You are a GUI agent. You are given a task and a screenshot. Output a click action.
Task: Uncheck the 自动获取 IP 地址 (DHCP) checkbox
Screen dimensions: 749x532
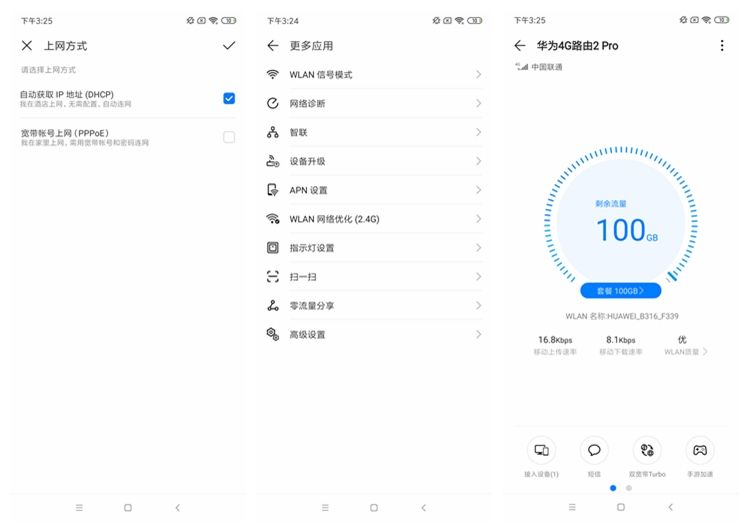229,98
